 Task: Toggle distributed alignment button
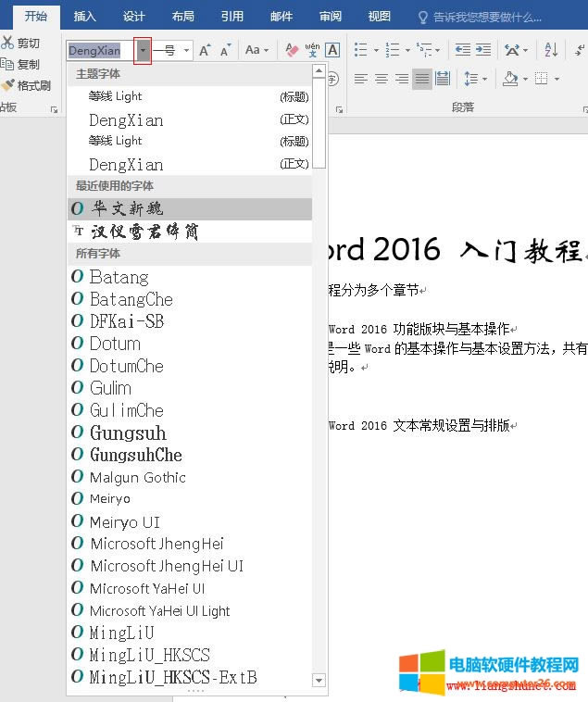(x=443, y=80)
